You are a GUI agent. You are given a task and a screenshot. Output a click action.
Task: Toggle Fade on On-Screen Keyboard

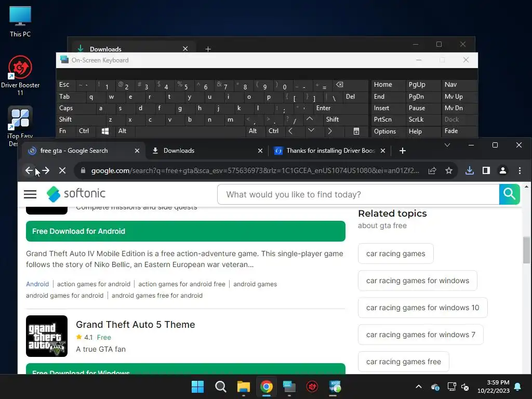click(459, 131)
